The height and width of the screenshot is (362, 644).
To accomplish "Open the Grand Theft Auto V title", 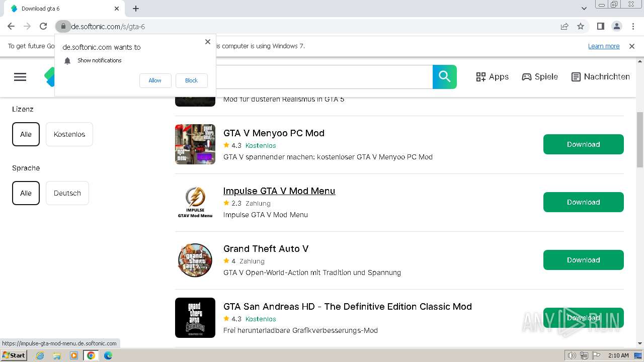I will (x=266, y=249).
